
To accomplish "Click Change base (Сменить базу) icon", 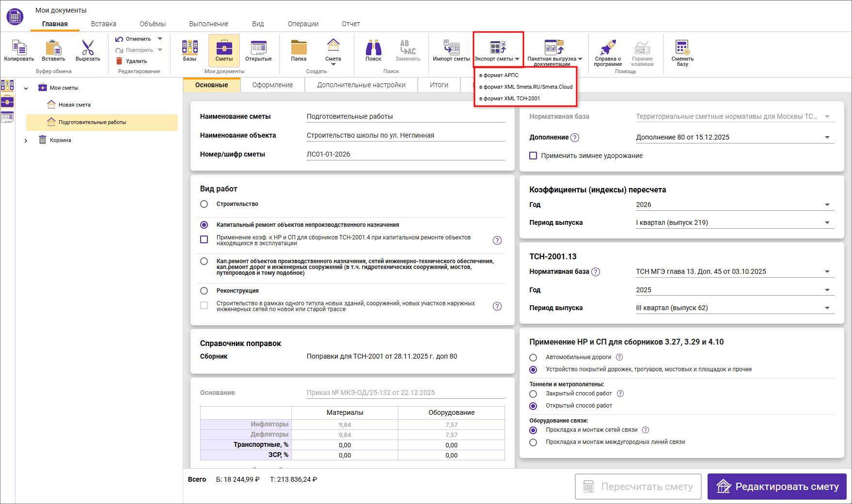I will 682,48.
